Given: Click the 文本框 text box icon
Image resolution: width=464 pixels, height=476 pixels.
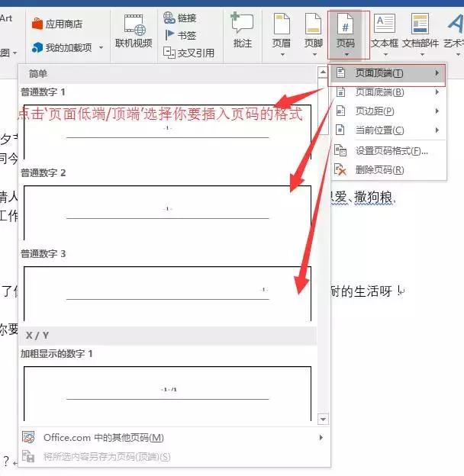Looking at the screenshot, I should tap(385, 24).
